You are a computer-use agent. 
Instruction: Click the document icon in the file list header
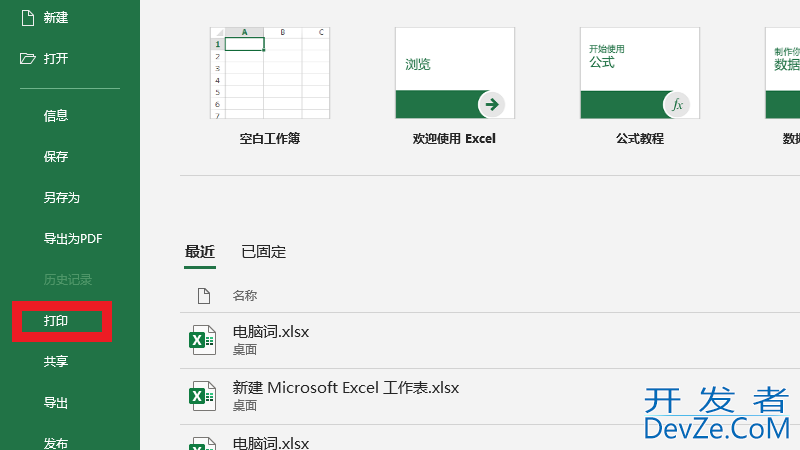(204, 296)
